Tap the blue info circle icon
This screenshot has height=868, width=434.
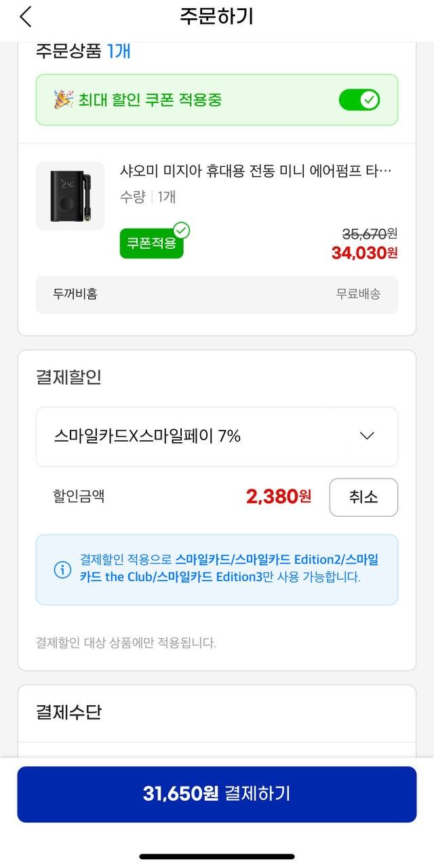click(x=62, y=569)
